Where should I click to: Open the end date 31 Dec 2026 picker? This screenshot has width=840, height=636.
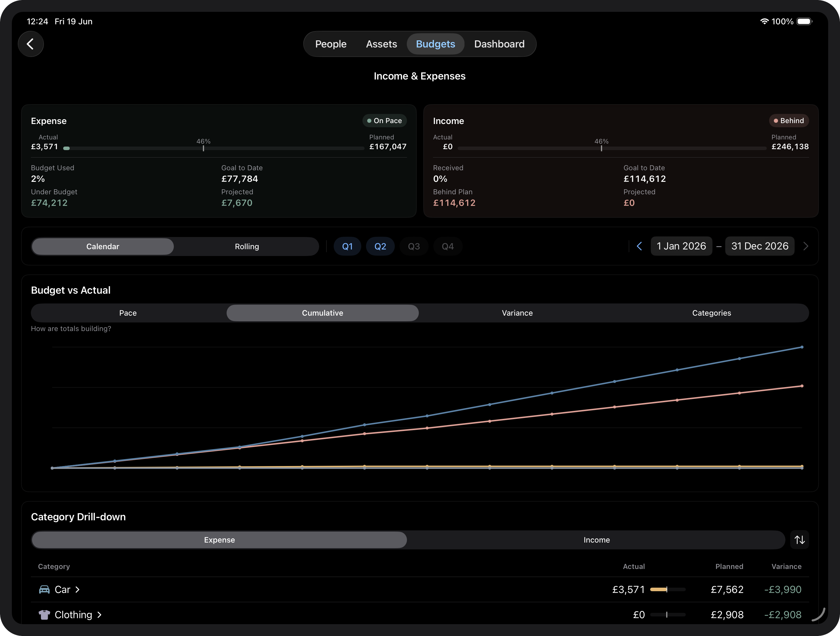point(760,246)
